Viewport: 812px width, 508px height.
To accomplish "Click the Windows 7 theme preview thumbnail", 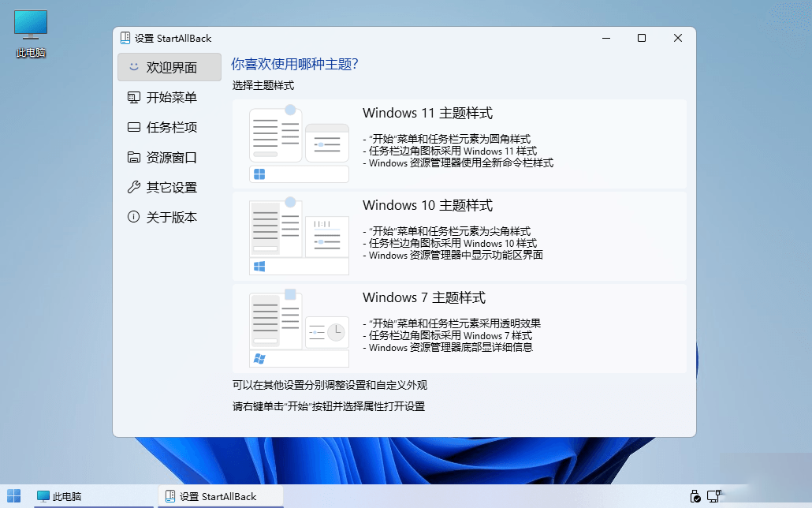I will (299, 329).
